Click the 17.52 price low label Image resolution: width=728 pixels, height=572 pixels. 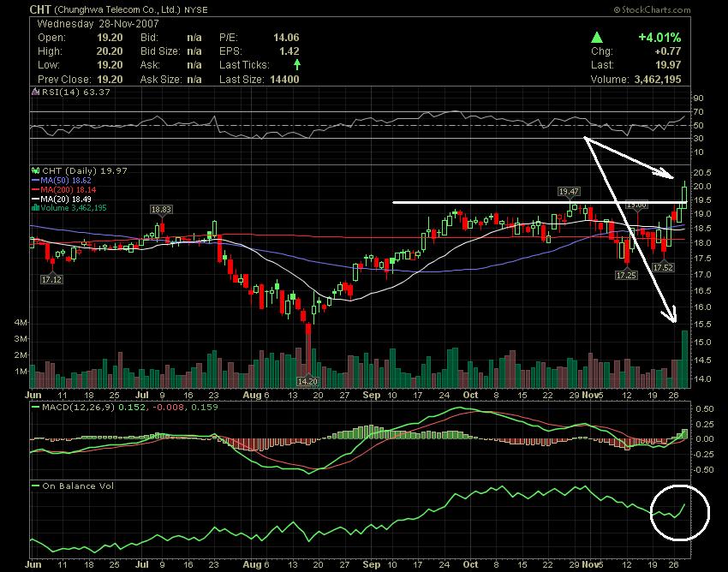click(663, 267)
